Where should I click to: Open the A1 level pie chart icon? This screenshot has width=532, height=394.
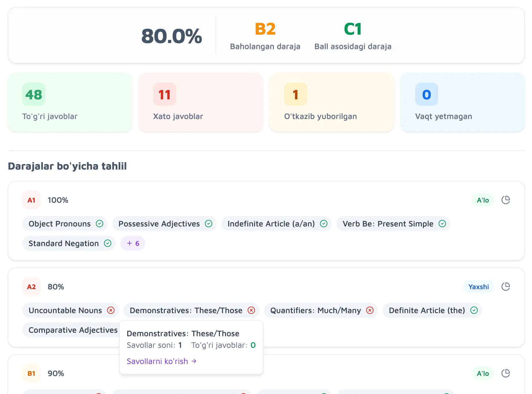pyautogui.click(x=505, y=200)
